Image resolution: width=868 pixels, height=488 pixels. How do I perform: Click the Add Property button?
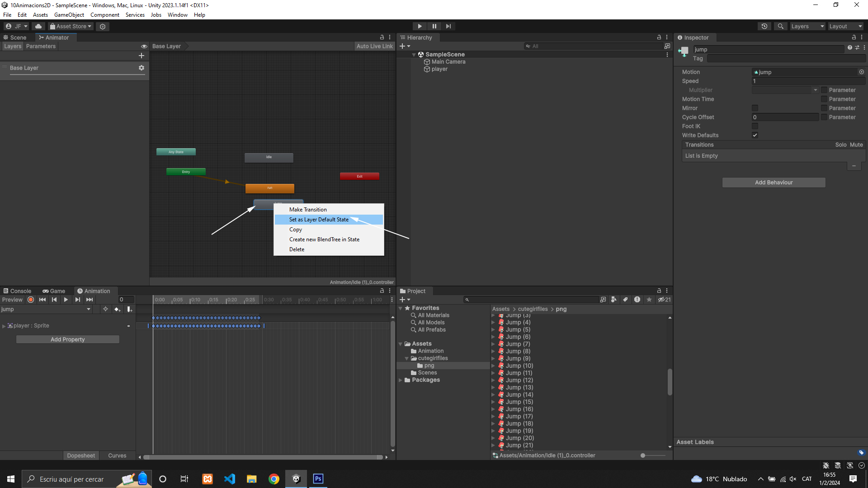coord(68,339)
